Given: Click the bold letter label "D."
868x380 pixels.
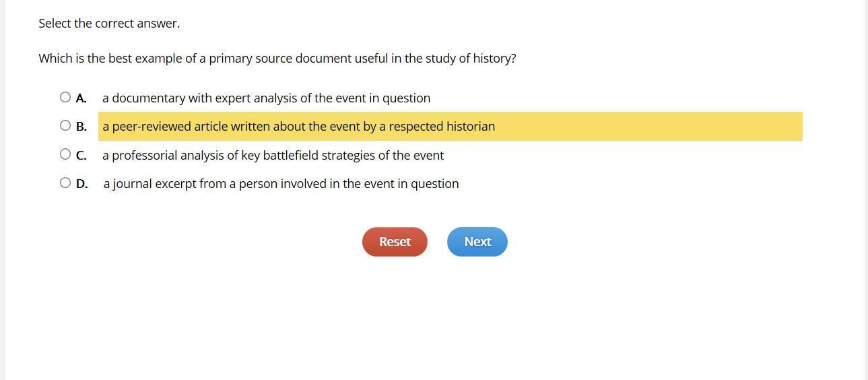Looking at the screenshot, I should coord(82,184).
